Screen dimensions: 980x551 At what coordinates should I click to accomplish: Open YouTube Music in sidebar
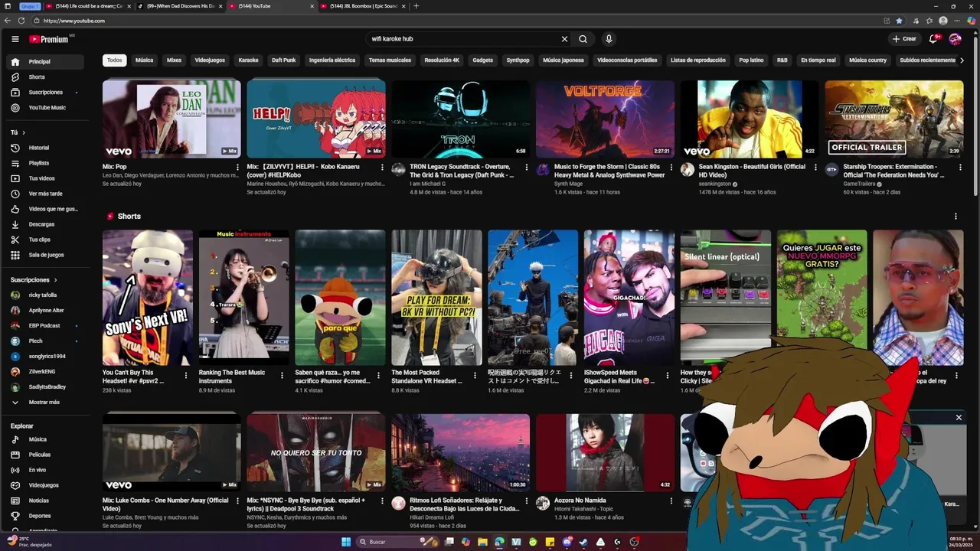pyautogui.click(x=45, y=107)
